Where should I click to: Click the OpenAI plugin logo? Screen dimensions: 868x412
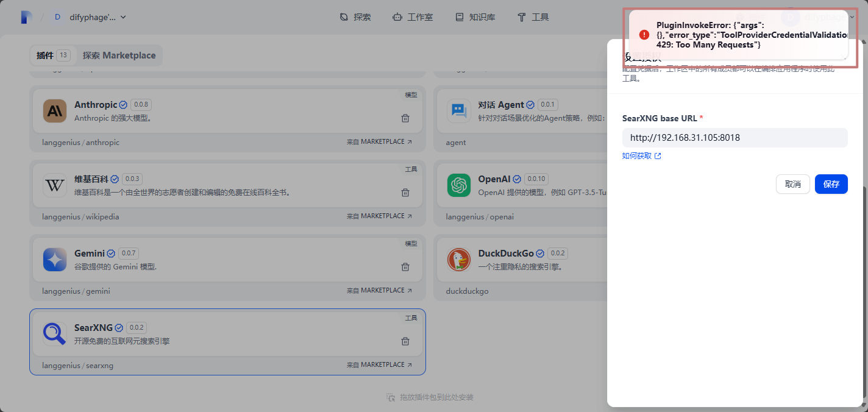tap(458, 185)
